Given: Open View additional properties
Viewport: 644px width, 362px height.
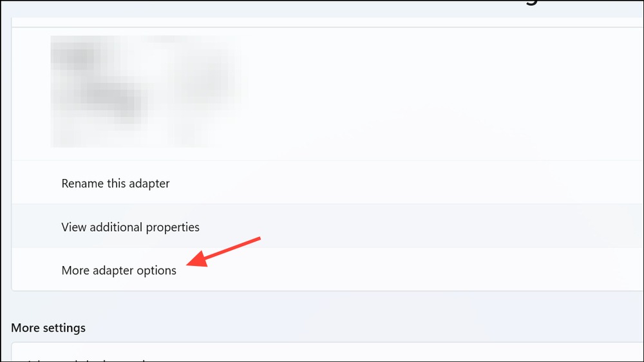Looking at the screenshot, I should 130,227.
